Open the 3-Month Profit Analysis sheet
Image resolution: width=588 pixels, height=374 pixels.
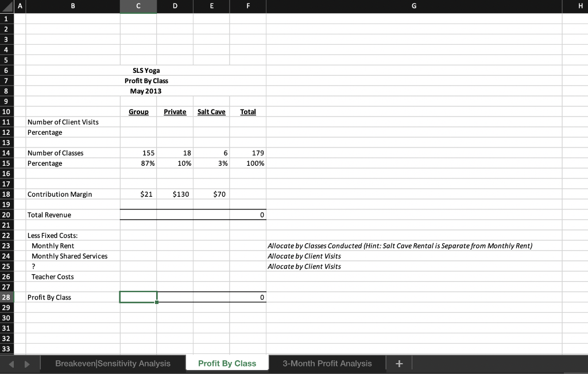tap(326, 363)
